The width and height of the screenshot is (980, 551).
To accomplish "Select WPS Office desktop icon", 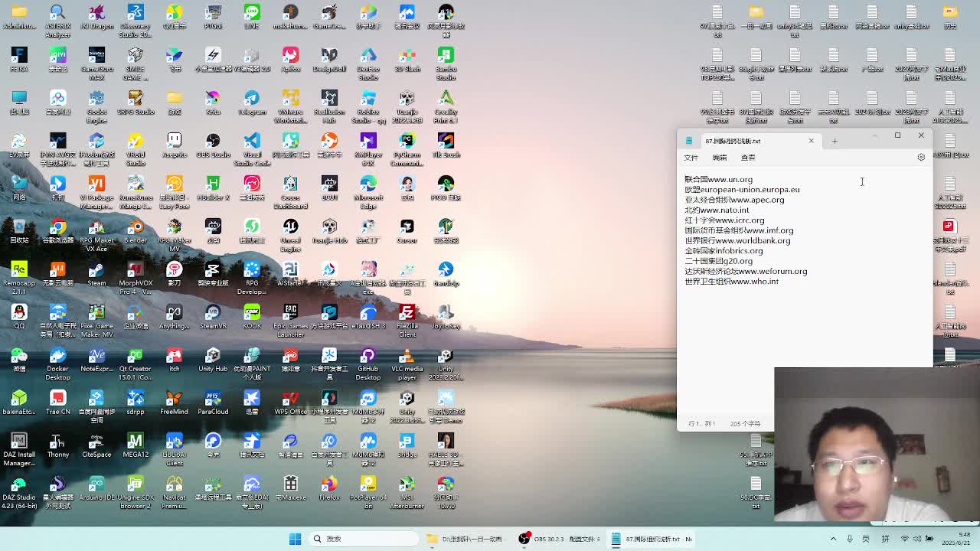I will pos(291,403).
